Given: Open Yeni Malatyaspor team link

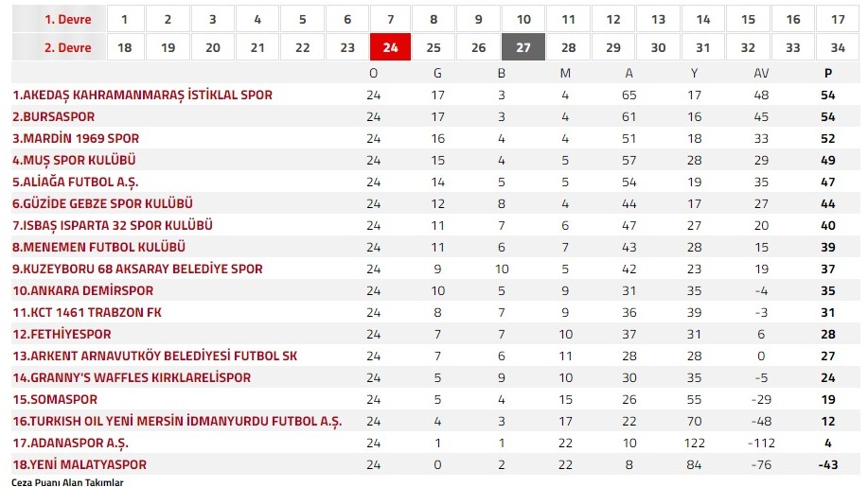Looking at the screenshot, I should point(80,464).
